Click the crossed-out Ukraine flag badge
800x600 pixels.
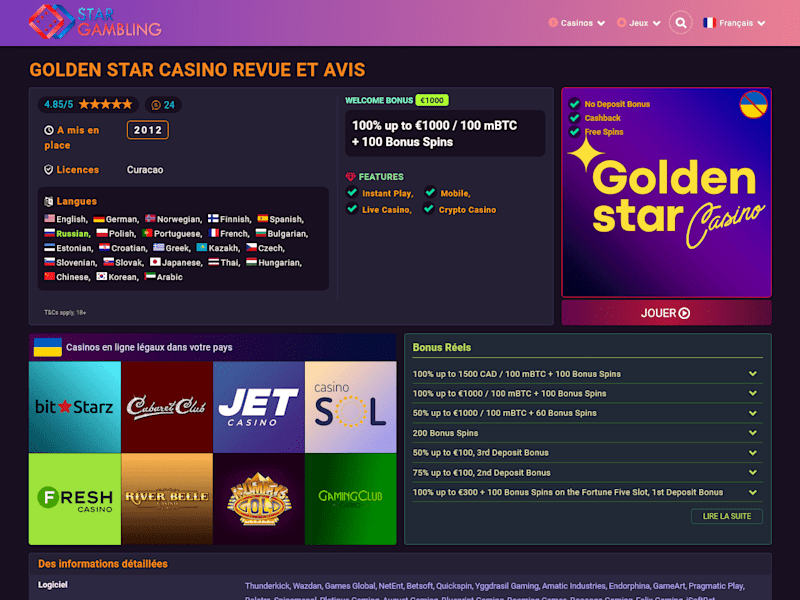[x=754, y=105]
